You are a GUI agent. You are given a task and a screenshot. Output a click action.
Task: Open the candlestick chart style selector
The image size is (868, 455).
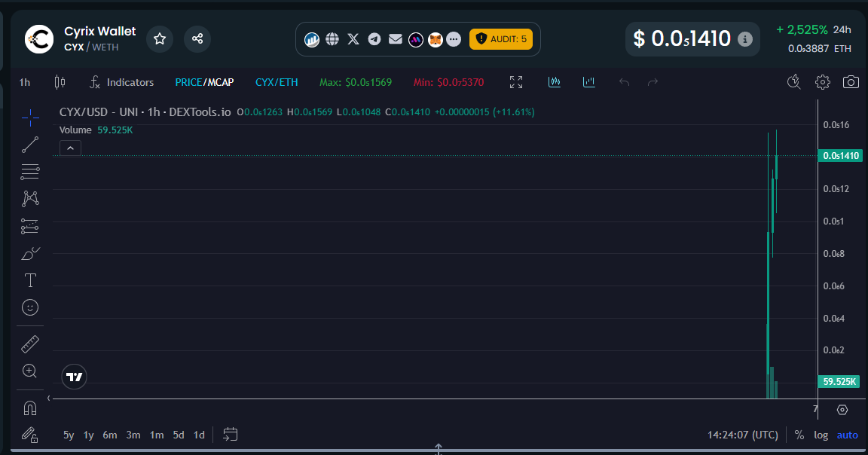[60, 82]
